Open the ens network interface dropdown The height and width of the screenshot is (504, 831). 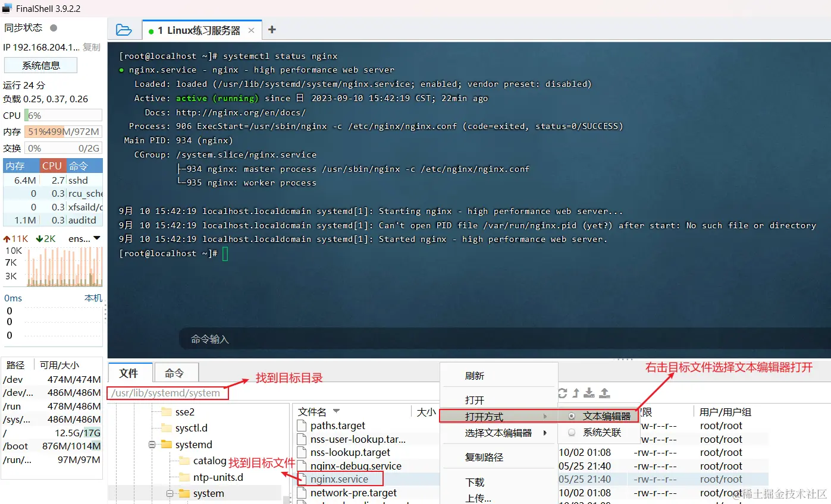click(97, 238)
